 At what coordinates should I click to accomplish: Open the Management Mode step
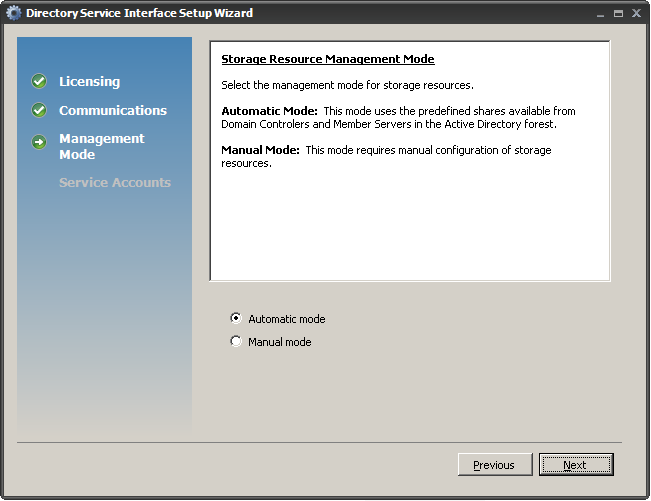pos(102,146)
